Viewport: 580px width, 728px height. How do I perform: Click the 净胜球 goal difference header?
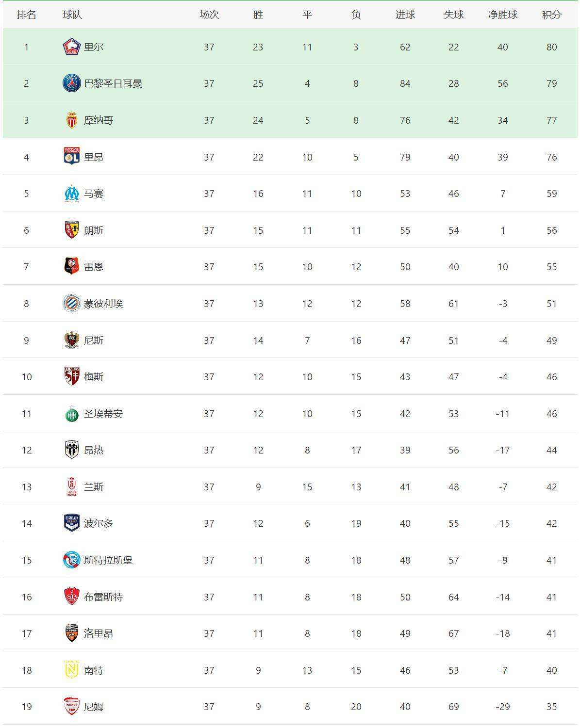502,15
